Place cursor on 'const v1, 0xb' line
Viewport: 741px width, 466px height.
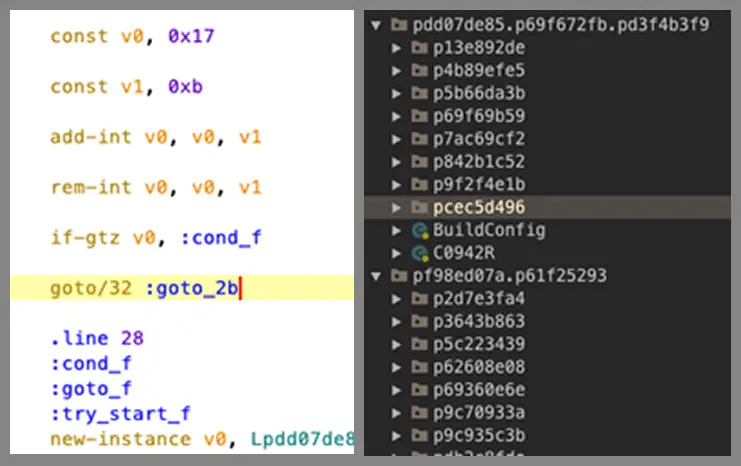click(x=127, y=86)
